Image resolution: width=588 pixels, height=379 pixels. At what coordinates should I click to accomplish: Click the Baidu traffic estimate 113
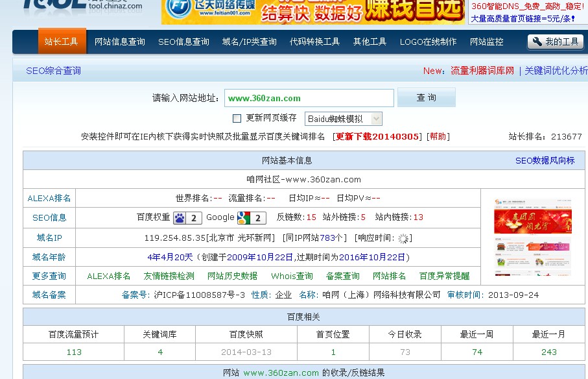(74, 352)
